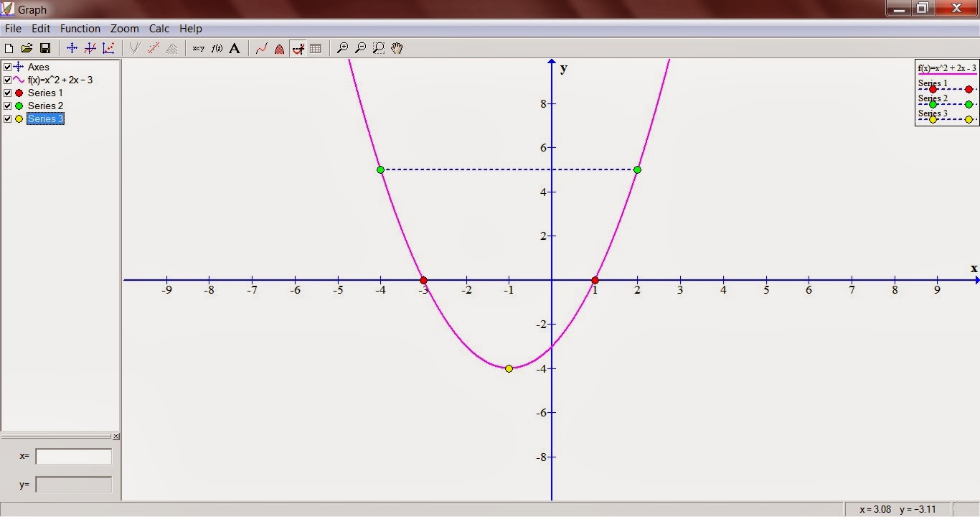The width and height of the screenshot is (980, 517).
Task: Select the Evaluate curve tool
Action: pos(261,48)
